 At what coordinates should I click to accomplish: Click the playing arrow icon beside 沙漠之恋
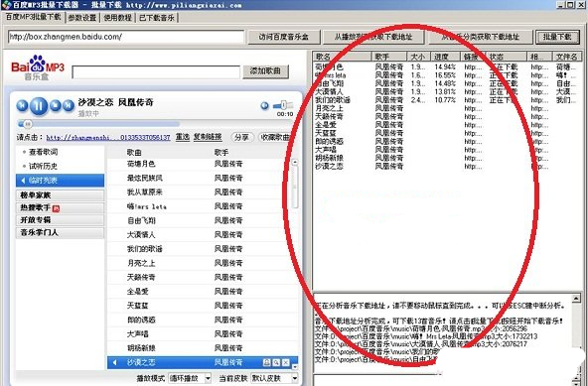coord(115,362)
